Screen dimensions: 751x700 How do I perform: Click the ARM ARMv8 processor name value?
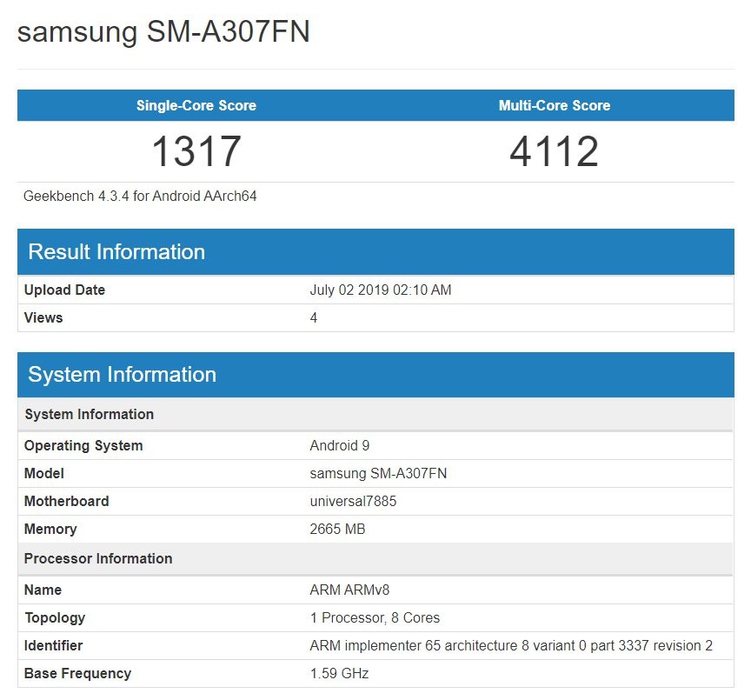pyautogui.click(x=349, y=590)
